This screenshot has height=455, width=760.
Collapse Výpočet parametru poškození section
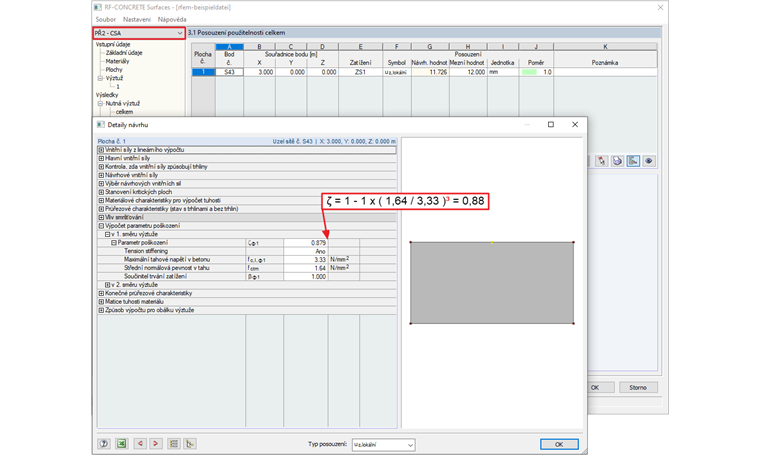click(x=101, y=226)
